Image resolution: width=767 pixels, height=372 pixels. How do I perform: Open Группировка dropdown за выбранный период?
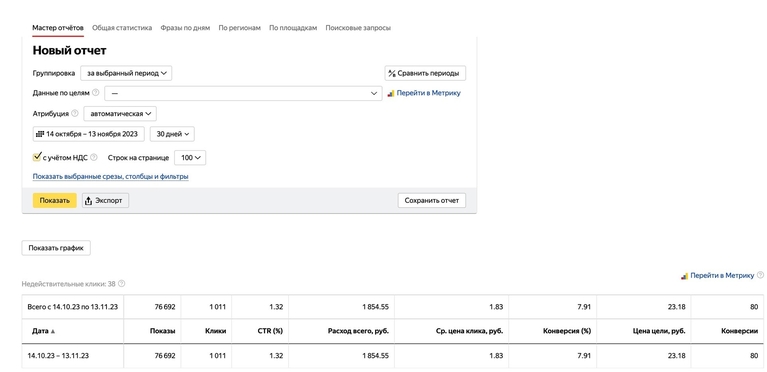[126, 73]
